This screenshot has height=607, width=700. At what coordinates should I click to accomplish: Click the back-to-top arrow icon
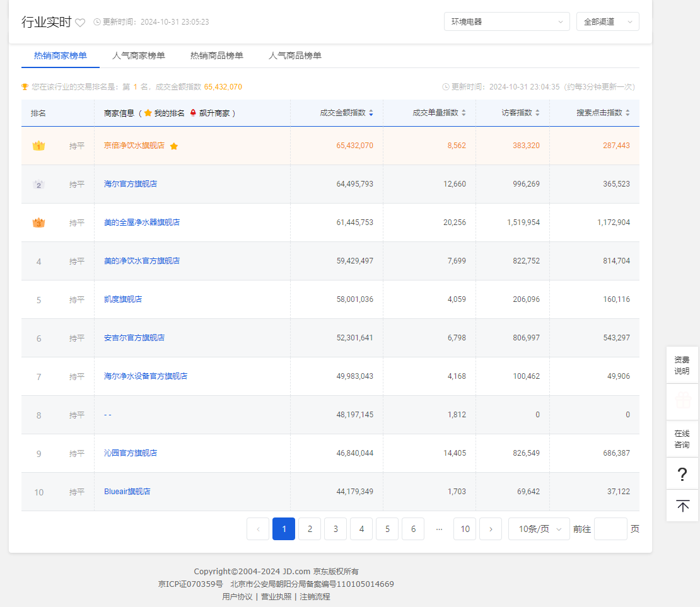tap(682, 506)
